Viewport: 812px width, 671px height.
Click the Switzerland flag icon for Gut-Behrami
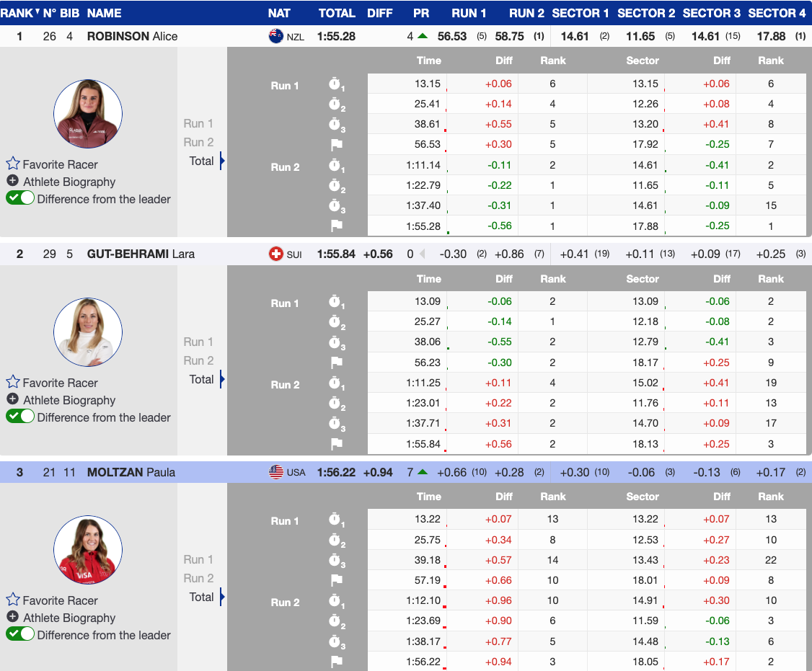pyautogui.click(x=275, y=254)
